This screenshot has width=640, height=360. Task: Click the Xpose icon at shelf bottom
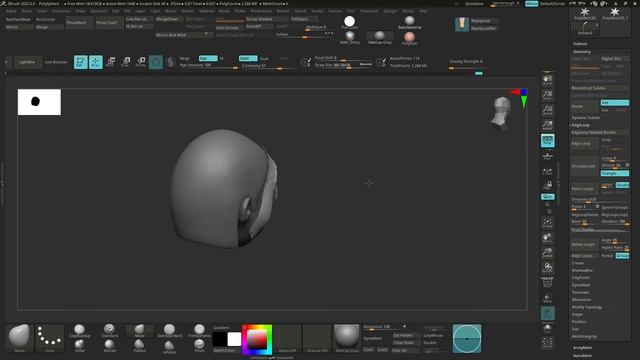(x=547, y=342)
